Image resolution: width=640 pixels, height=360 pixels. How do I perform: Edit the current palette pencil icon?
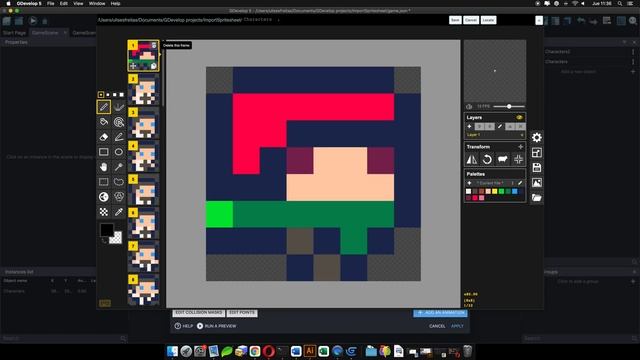tap(520, 183)
